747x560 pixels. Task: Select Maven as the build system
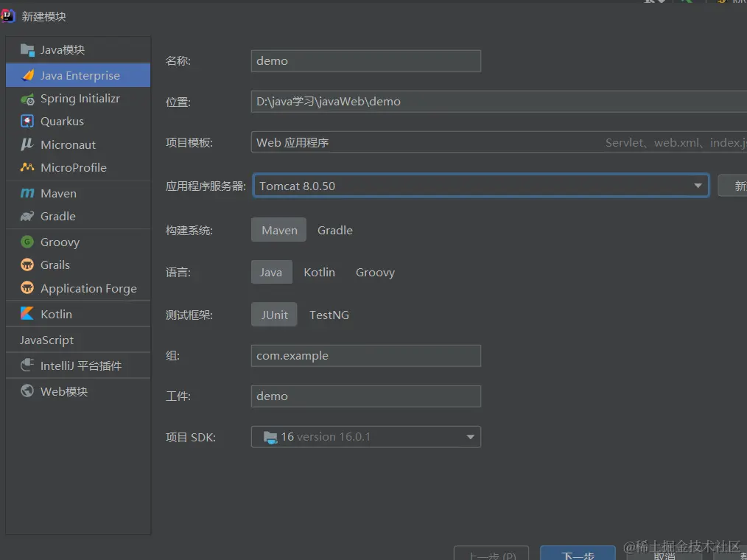[278, 230]
